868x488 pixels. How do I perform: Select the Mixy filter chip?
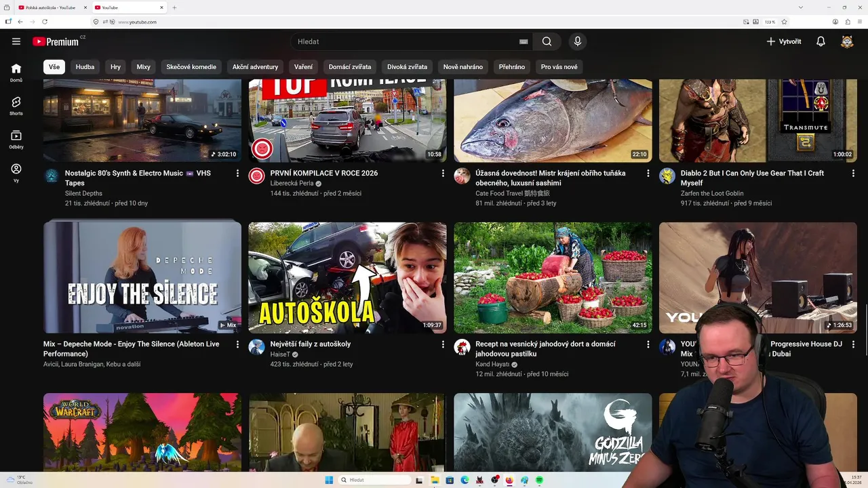coord(143,67)
